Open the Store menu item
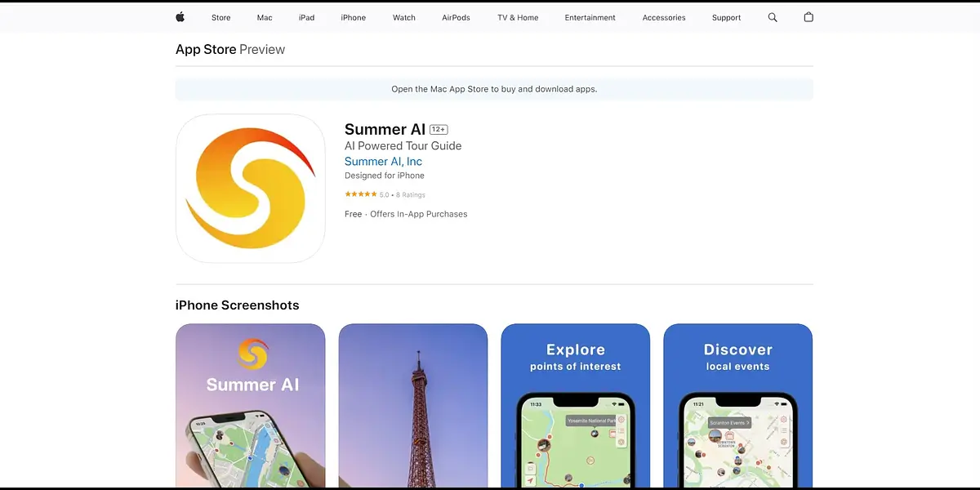Screen dimensions: 980x490 [220, 17]
